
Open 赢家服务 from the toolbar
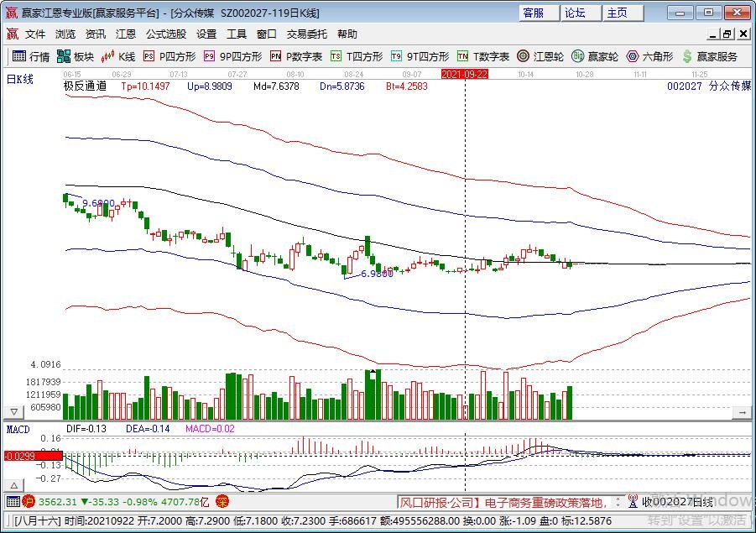coord(711,56)
